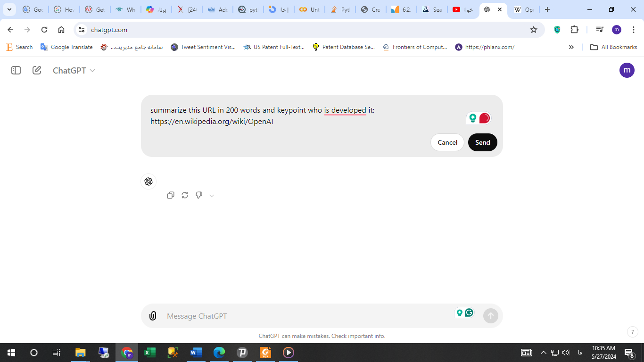Screen dimensions: 644x362
Task: Open the All Bookmarks folder
Action: (614, 47)
